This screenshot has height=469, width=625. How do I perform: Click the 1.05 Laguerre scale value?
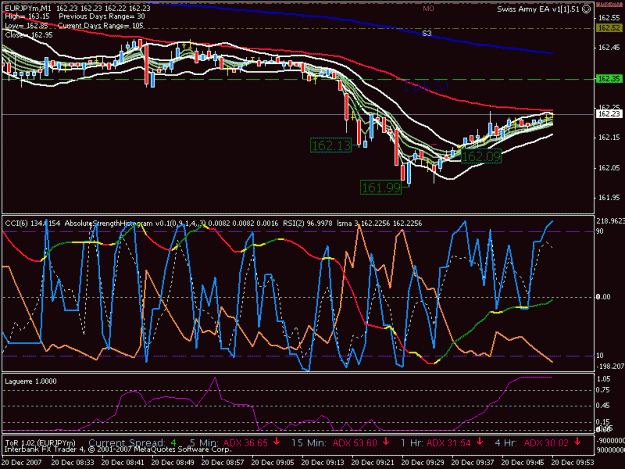pyautogui.click(x=605, y=379)
